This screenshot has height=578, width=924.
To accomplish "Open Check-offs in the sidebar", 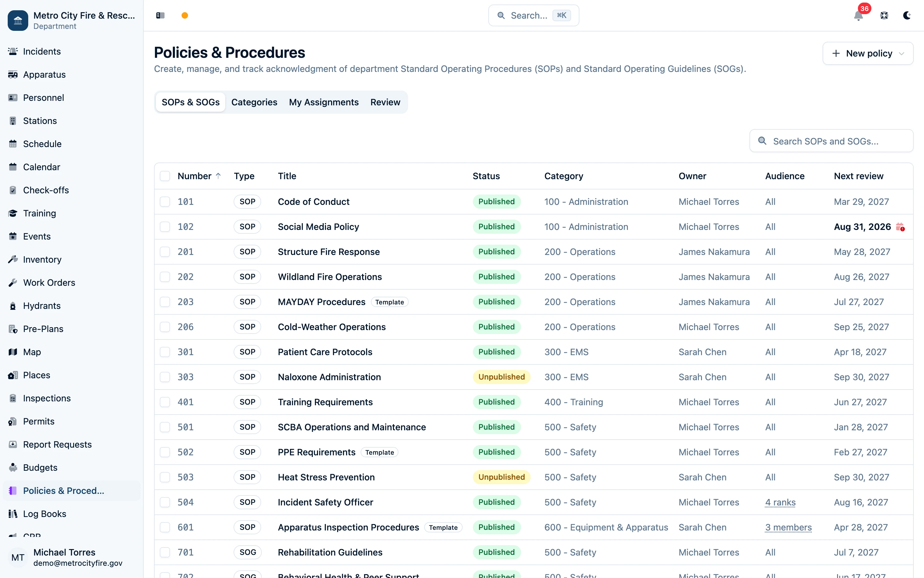I will click(x=72, y=190).
